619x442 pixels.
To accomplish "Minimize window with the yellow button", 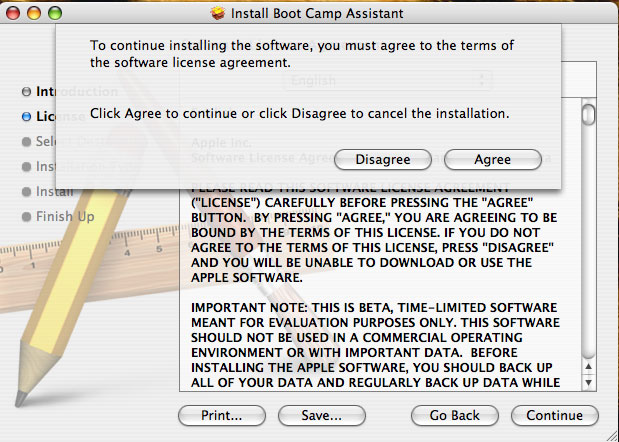I will tap(34, 14).
